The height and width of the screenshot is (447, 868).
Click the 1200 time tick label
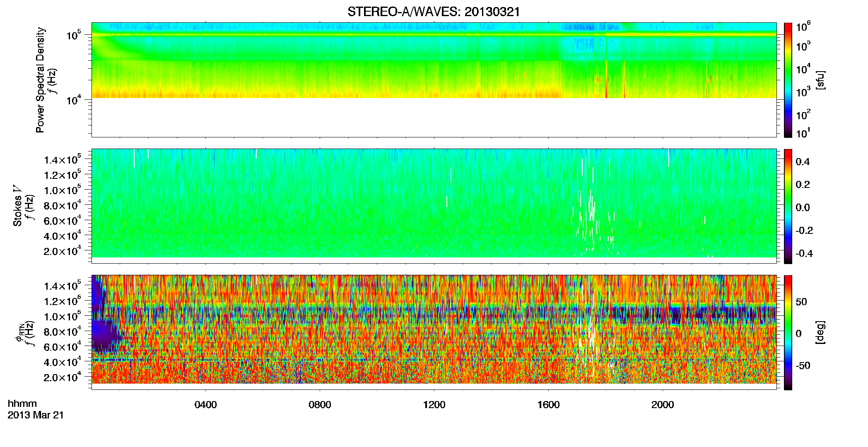point(434,405)
